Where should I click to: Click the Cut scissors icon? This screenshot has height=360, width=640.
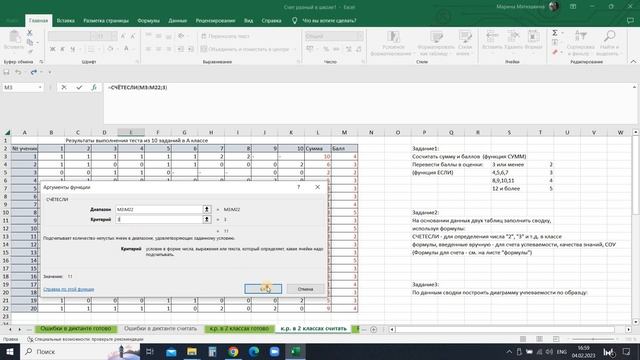(x=29, y=33)
